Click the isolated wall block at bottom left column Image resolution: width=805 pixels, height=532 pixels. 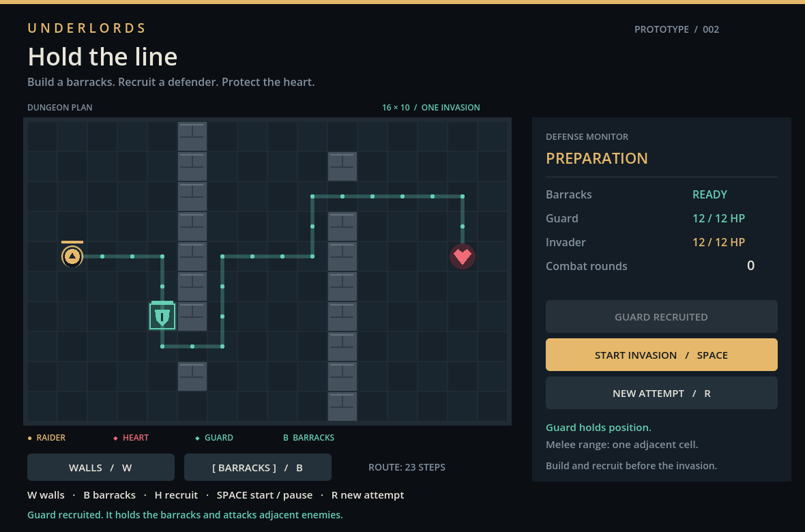point(192,376)
